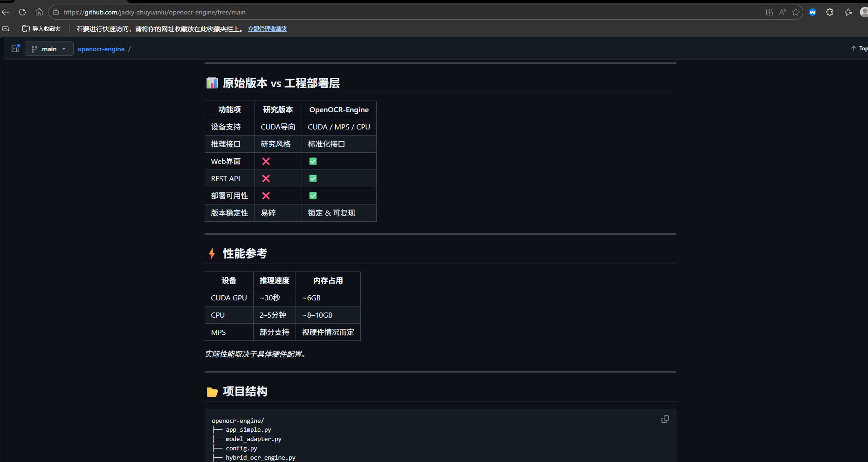This screenshot has width=868, height=462.
Task: Expand the GitHub file tree side panel
Action: (16, 48)
